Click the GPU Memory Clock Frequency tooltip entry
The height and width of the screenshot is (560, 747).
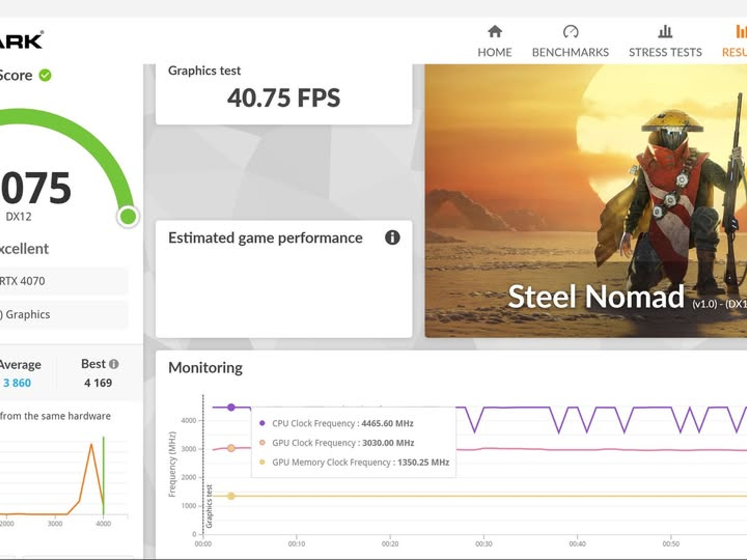point(354,462)
